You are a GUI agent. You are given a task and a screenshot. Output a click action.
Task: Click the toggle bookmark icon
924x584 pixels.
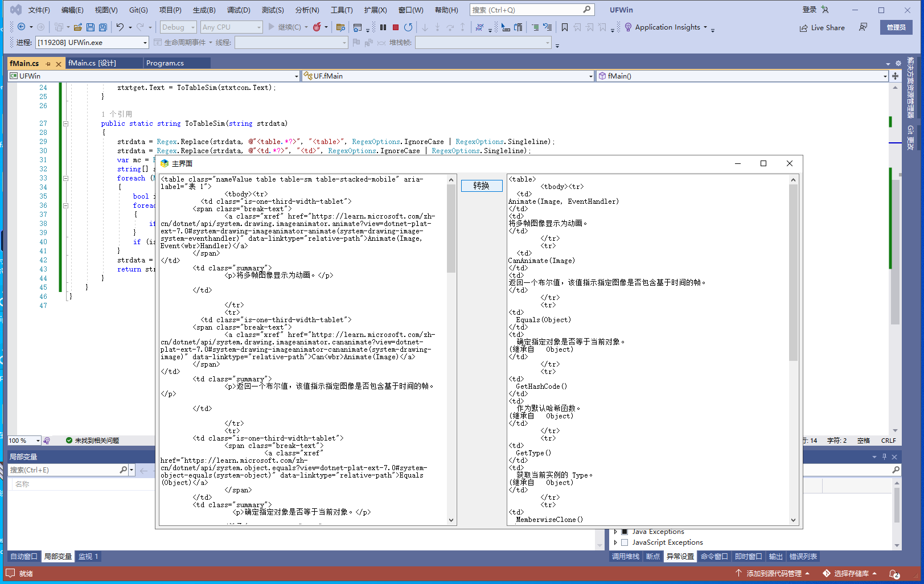click(565, 27)
